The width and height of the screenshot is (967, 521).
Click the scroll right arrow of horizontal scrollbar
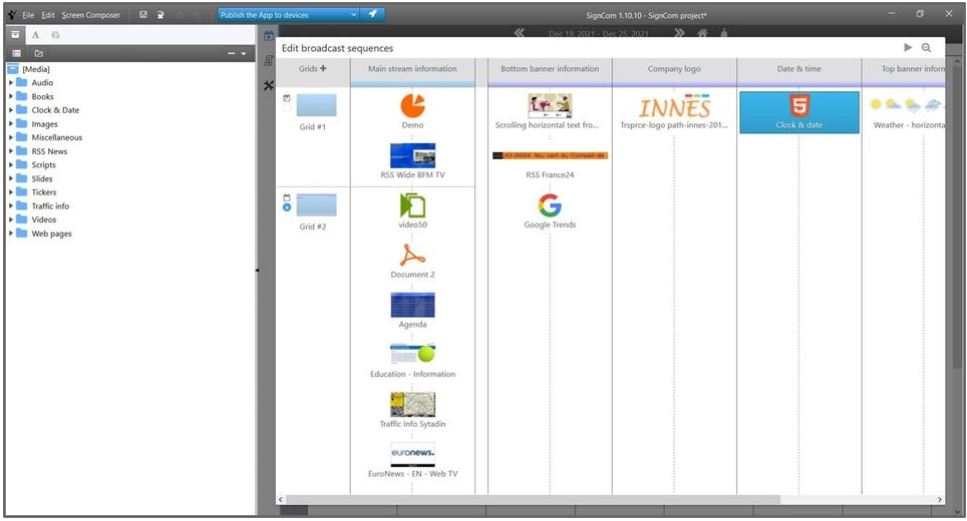(940, 499)
